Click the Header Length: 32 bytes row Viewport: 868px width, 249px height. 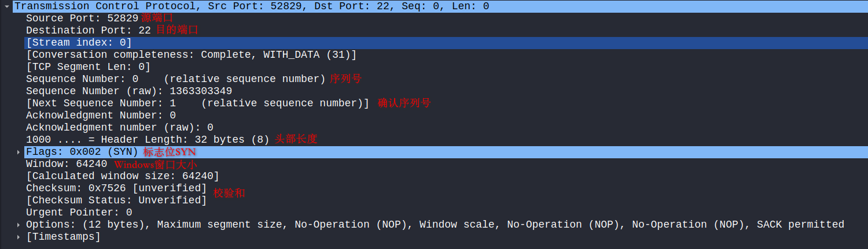click(x=148, y=140)
